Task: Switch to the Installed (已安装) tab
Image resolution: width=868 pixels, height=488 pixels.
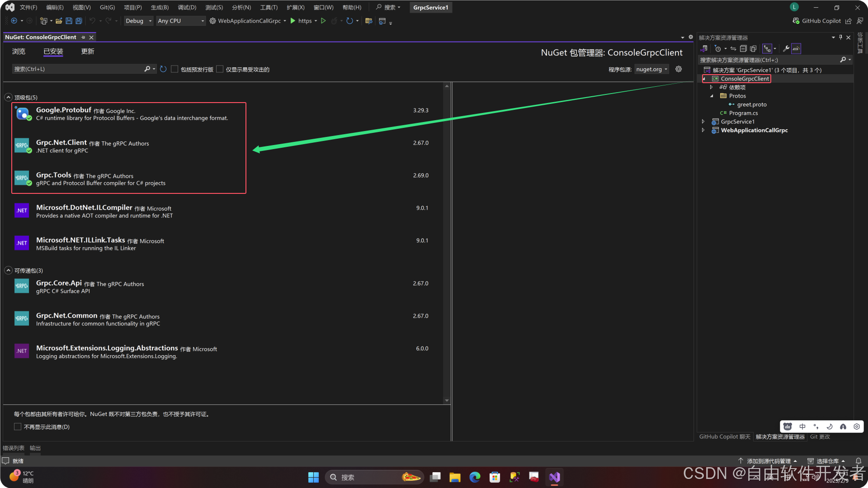Action: [53, 52]
